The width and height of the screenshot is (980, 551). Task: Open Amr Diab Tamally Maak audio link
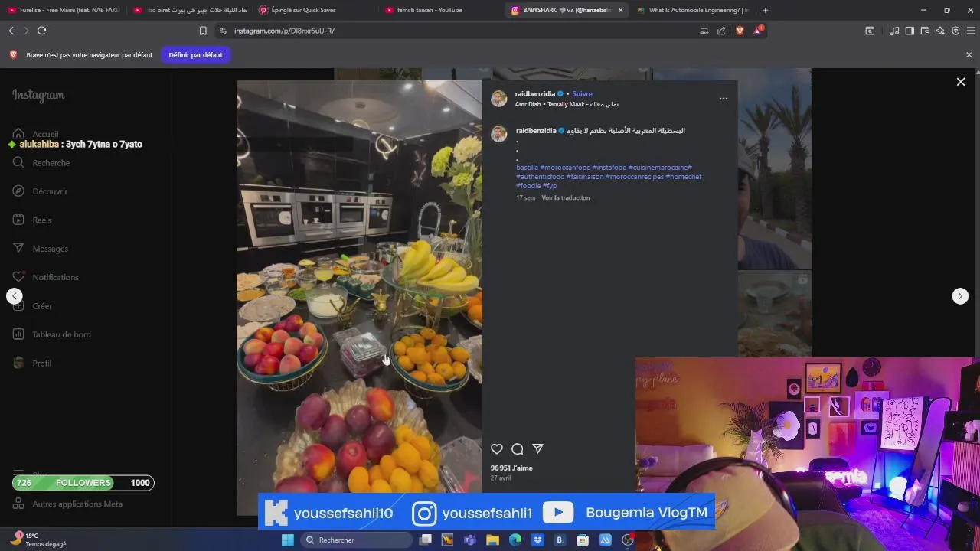[x=567, y=104]
